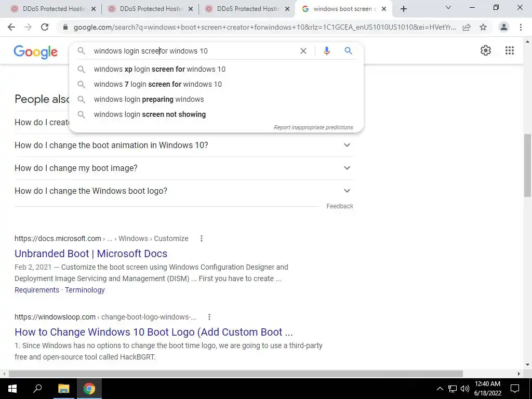Clear the Google search box text
Screen dimensions: 532x399
tap(303, 51)
